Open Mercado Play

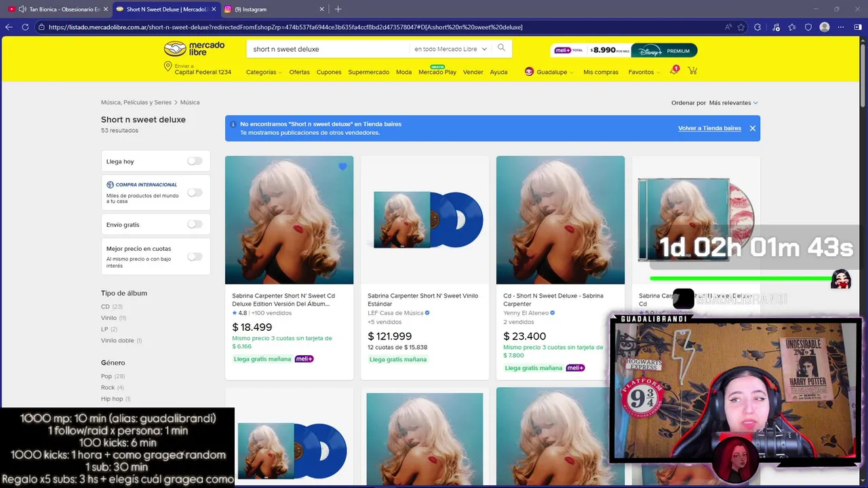pos(437,72)
